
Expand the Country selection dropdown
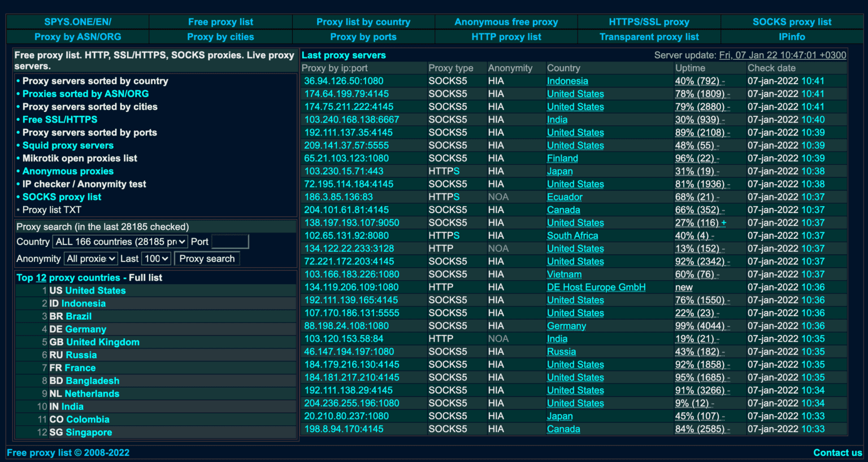tap(119, 241)
